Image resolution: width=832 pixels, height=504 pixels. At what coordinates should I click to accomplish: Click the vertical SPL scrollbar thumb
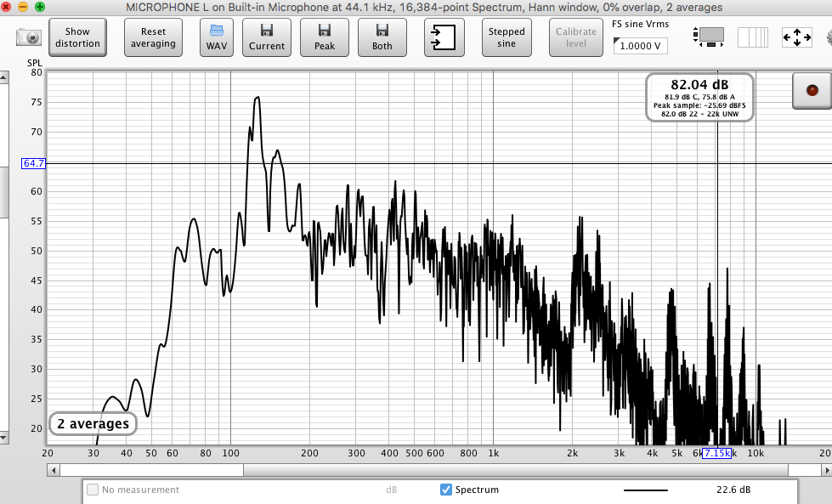pos(3,192)
